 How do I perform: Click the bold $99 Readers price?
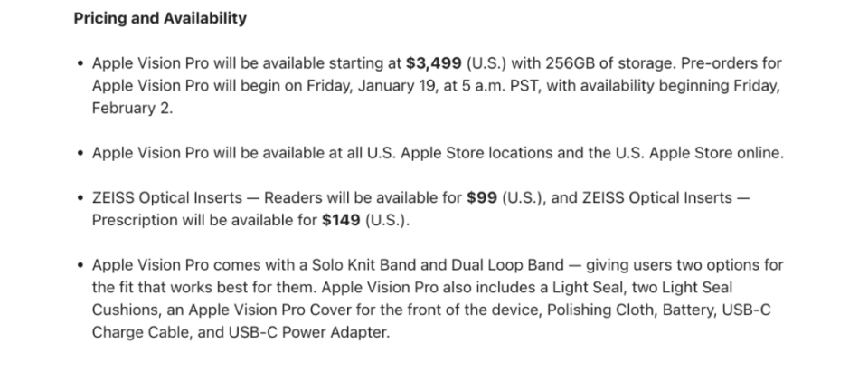pos(482,198)
